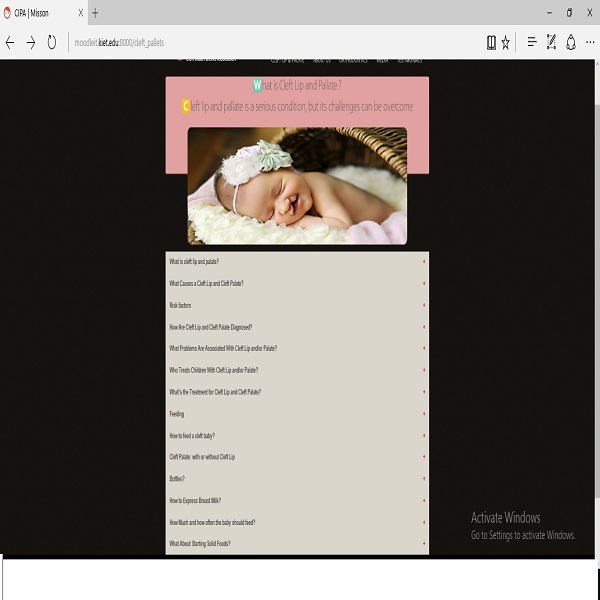
Task: Open a new tab with plus button
Action: (95, 13)
